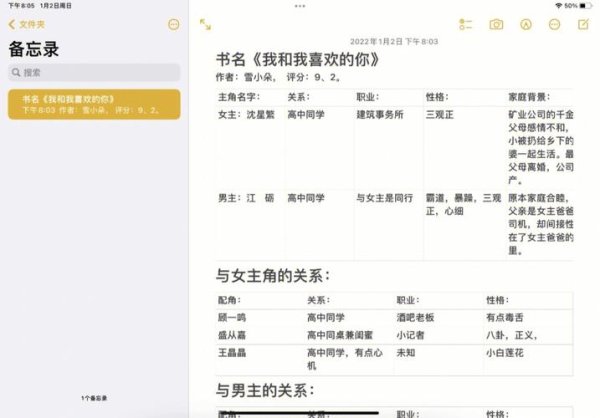The height and width of the screenshot is (418, 600).
Task: Tap the cell 与女主是同行
Action: pos(385,198)
